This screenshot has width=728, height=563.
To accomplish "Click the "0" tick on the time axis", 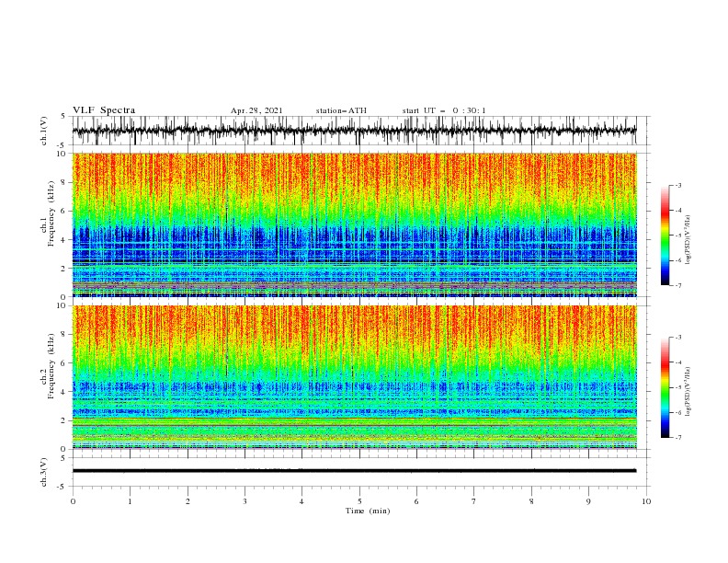I will 73,501.
